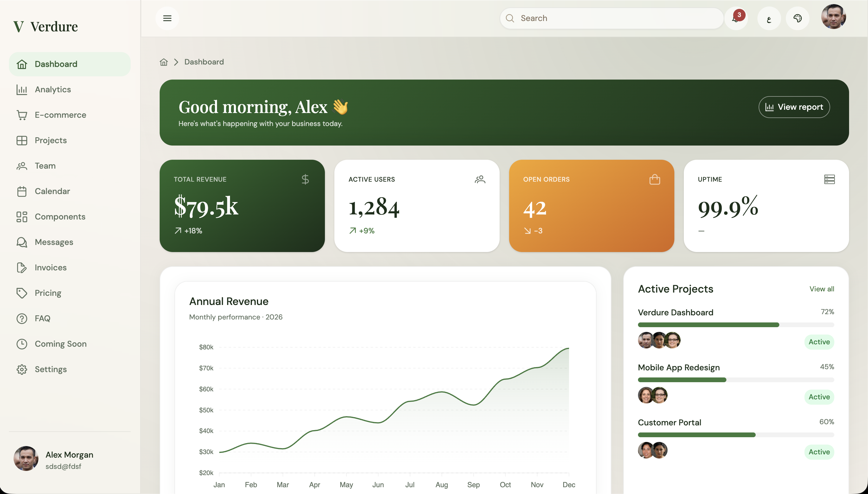Viewport: 868px width, 494px height.
Task: Open the Settings sidebar label
Action: coord(51,369)
